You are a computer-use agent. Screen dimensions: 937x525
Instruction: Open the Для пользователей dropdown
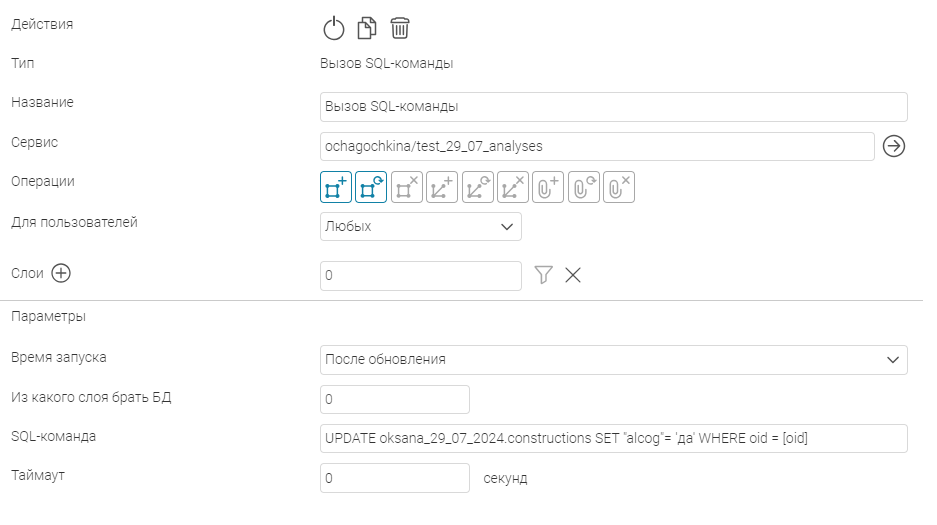coord(421,226)
